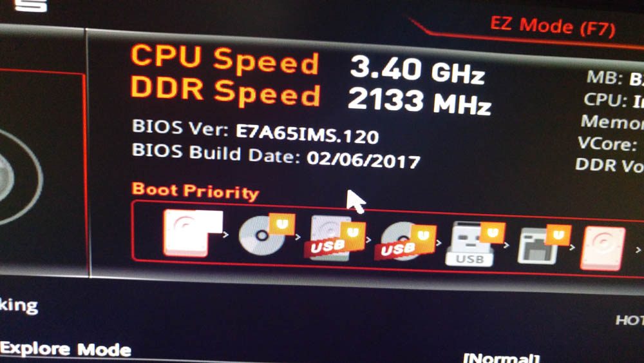Click the Boot Priority heading
644x363 pixels.
pos(195,191)
